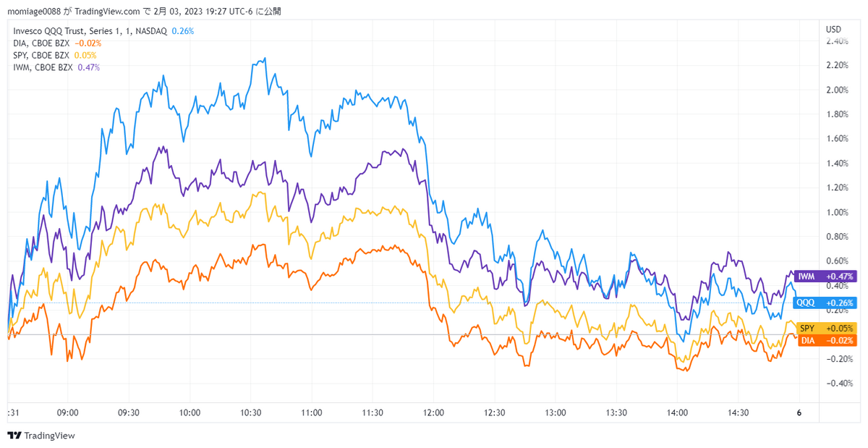Open the TradingView wordmark link at bottom

coord(49,436)
